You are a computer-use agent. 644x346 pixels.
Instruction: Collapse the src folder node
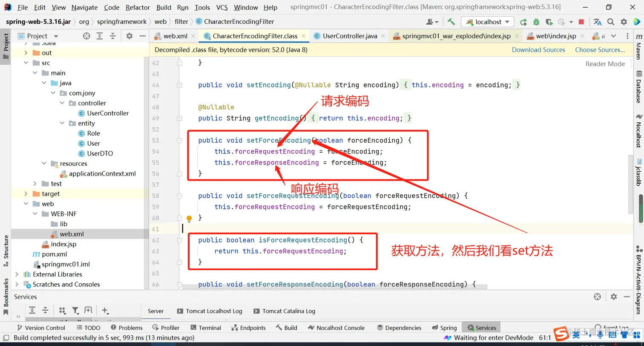(x=26, y=63)
